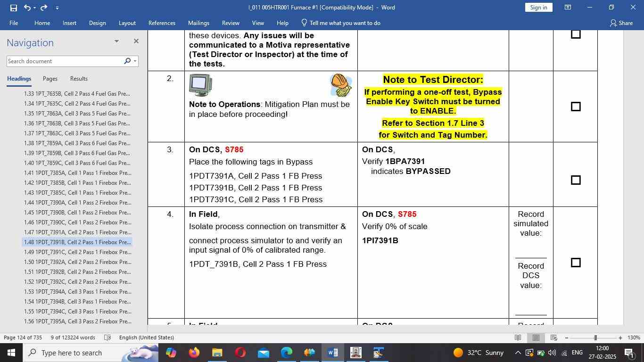Image resolution: width=644 pixels, height=362 pixels.
Task: Click the Sign in button
Action: (x=538, y=8)
